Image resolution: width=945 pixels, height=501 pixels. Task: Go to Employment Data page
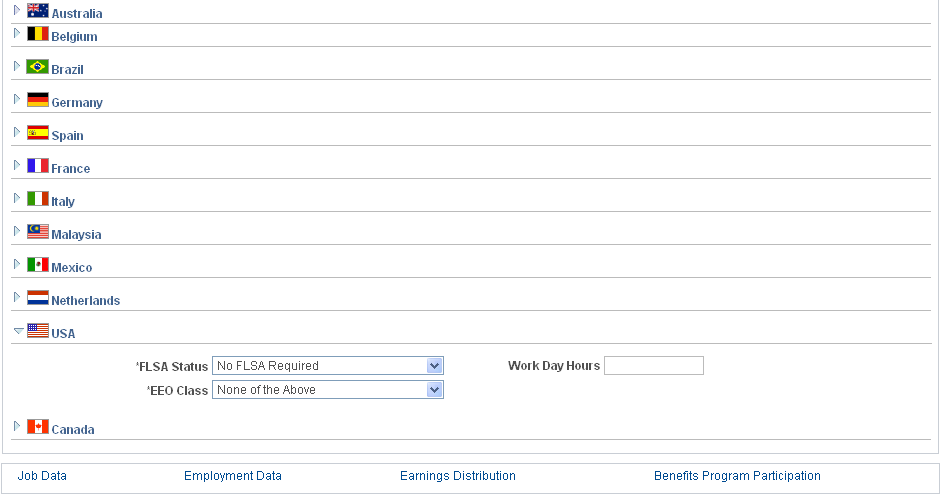[x=233, y=476]
